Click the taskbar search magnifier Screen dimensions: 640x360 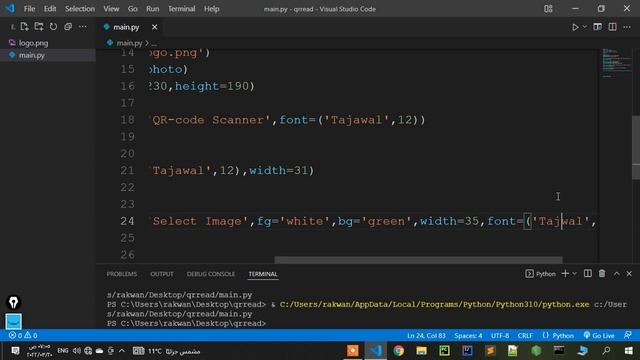(607, 351)
